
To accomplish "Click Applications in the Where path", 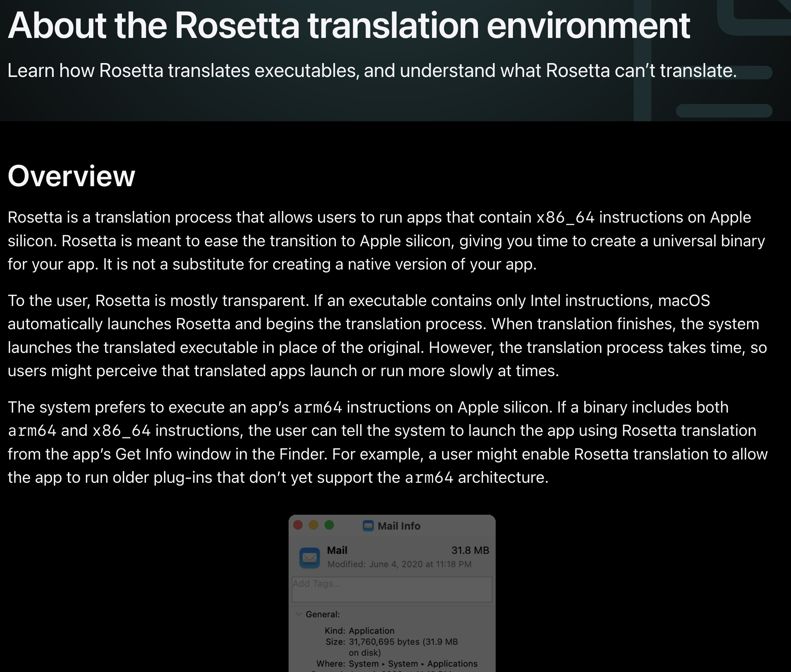I will point(452,664).
